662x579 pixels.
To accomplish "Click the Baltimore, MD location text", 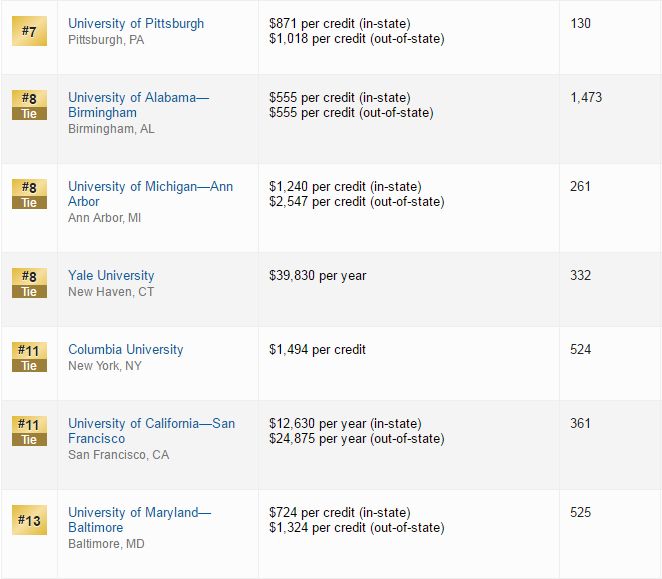I will (x=106, y=544).
